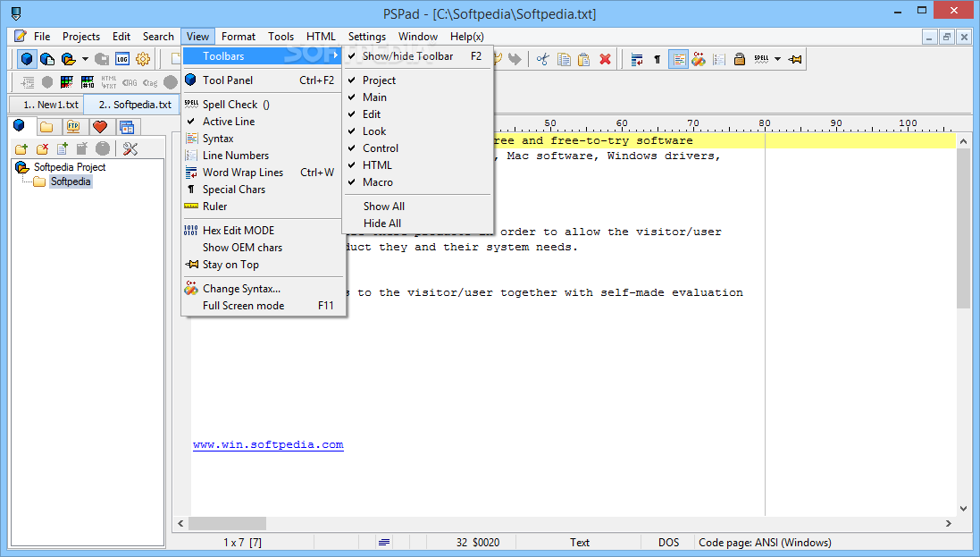Select Change Syntax... menu item
The image size is (980, 557).
tap(264, 289)
